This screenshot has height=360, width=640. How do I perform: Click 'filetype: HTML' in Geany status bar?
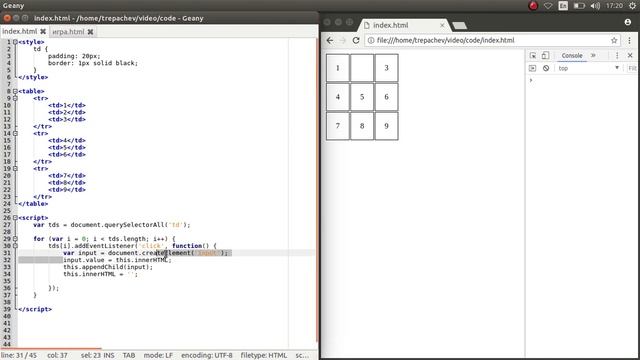(264, 355)
